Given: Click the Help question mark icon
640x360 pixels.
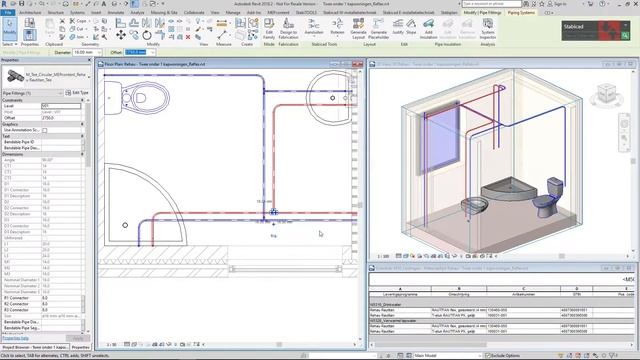Looking at the screenshot, I should (602, 4).
